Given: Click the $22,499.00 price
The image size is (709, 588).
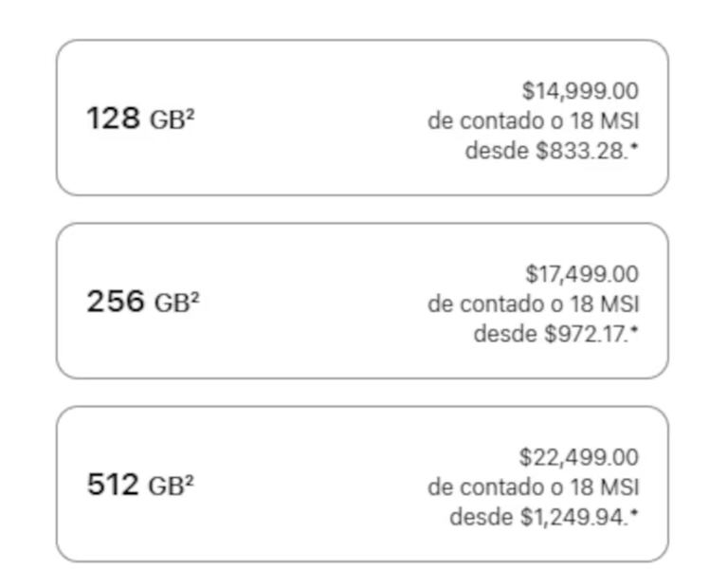Looking at the screenshot, I should (x=578, y=457).
